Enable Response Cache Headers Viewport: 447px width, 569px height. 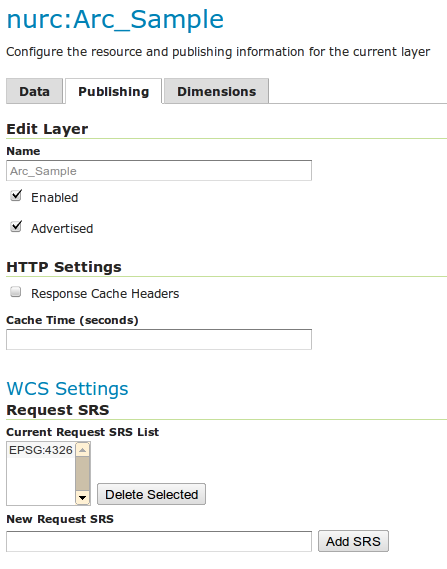pyautogui.click(x=16, y=292)
